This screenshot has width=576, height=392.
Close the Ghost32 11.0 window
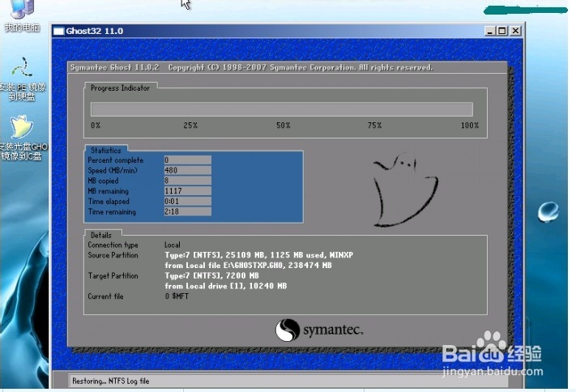pyautogui.click(x=515, y=31)
